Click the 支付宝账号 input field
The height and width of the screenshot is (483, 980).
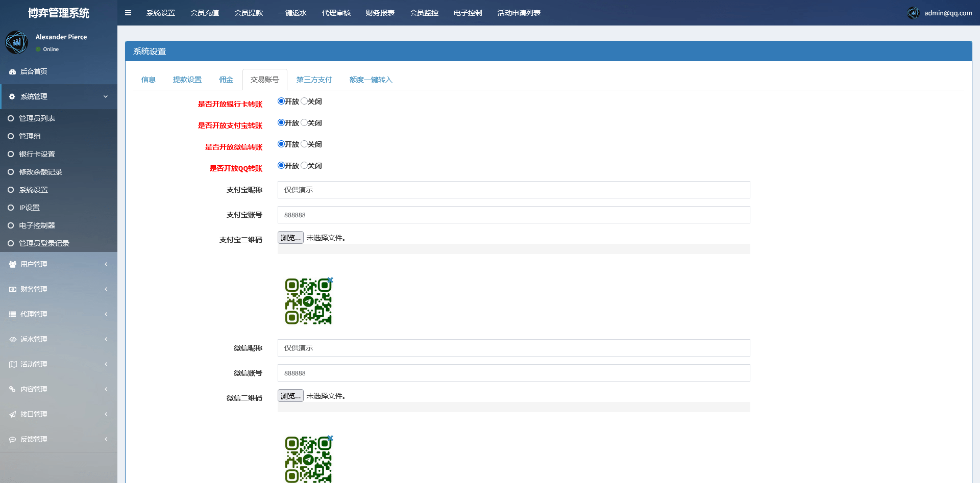513,215
